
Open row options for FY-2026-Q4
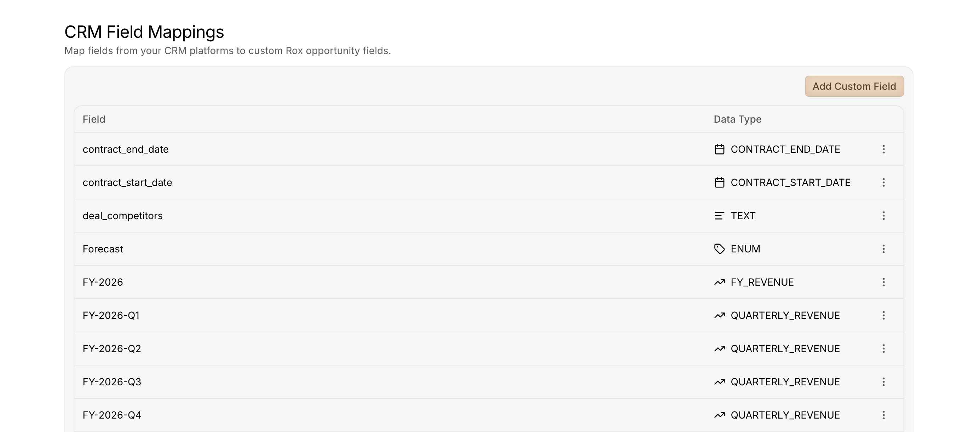pos(883,415)
